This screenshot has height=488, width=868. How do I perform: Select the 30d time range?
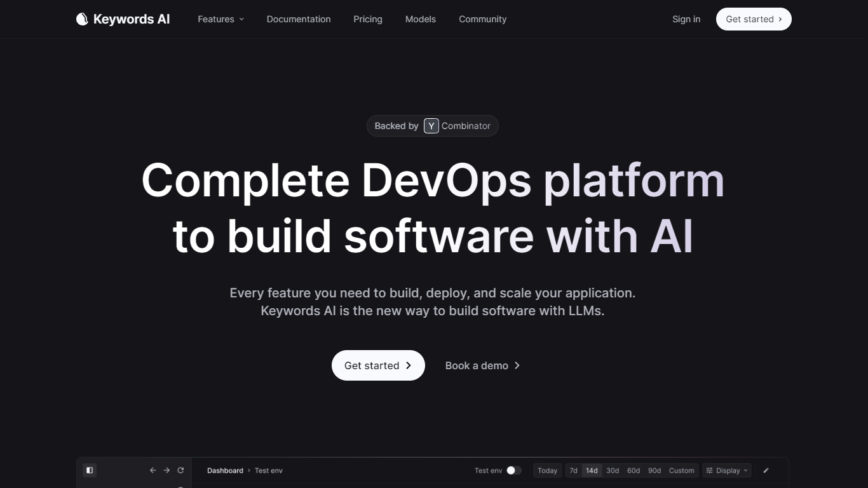click(613, 471)
